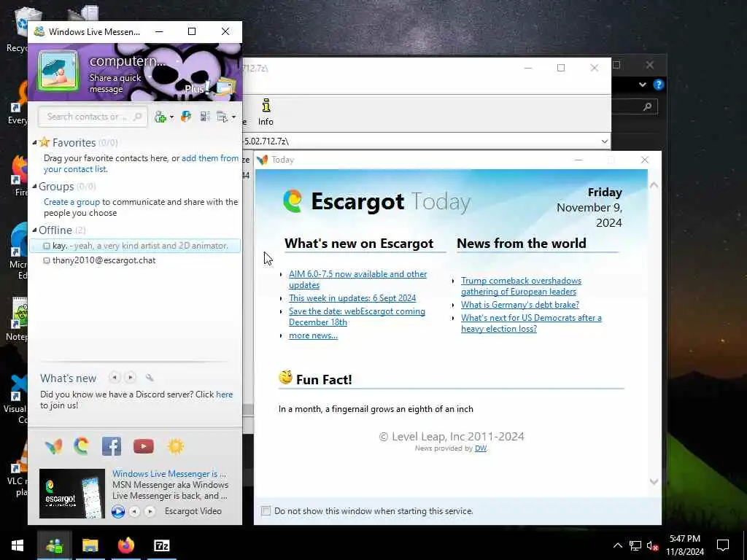Click the add contact icon in Messenger toolbar
The image size is (747, 560).
click(160, 117)
